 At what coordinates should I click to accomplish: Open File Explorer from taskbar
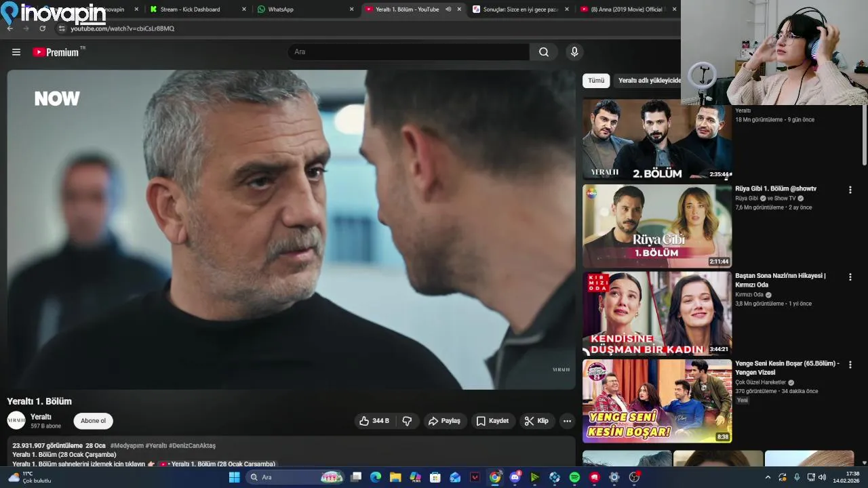point(395,477)
